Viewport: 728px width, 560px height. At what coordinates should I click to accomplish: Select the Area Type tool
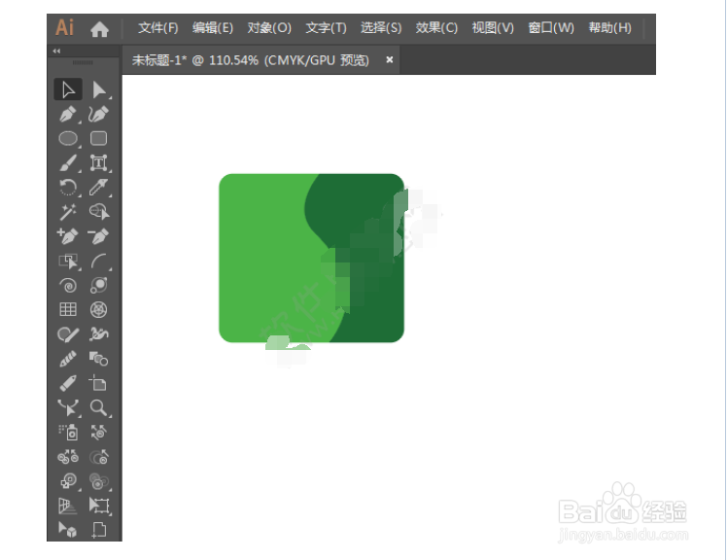point(99,163)
